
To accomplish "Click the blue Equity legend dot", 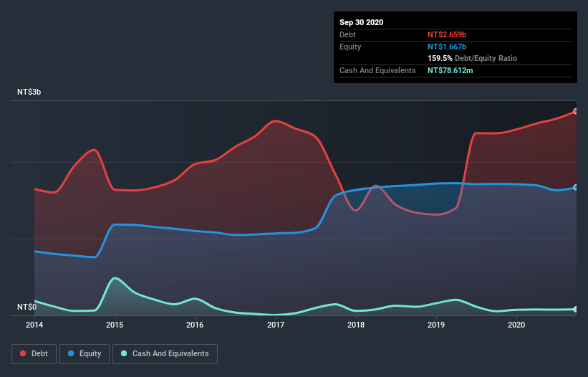I will point(71,353).
